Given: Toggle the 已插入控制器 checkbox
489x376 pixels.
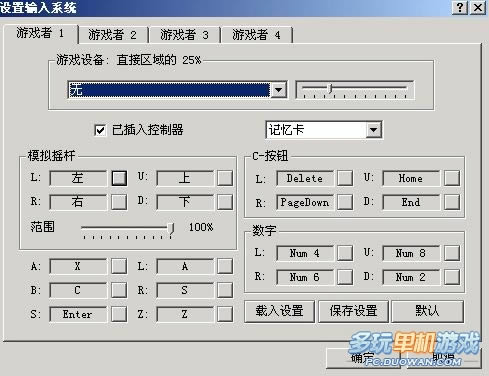Looking at the screenshot, I should 100,130.
